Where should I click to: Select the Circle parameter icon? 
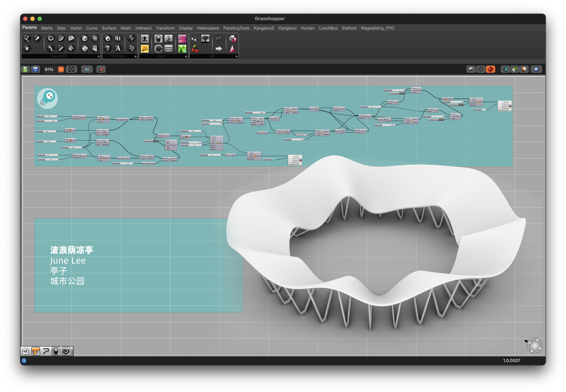51,38
